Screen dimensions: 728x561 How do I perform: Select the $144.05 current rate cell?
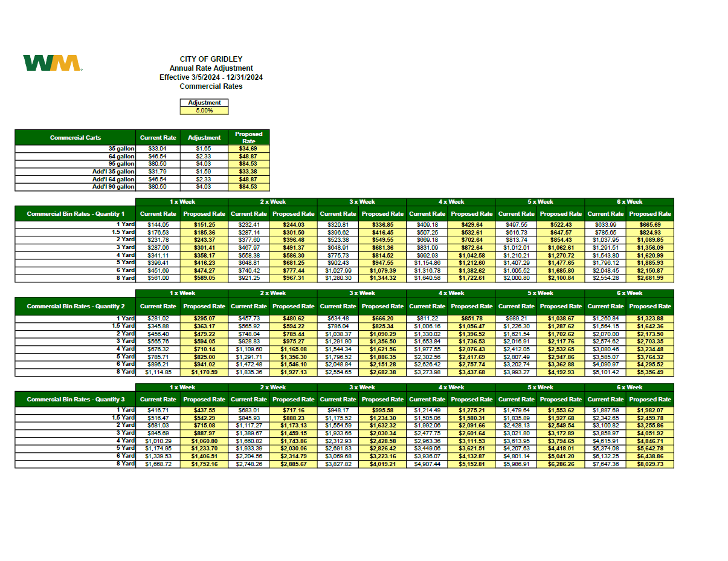tap(158, 225)
